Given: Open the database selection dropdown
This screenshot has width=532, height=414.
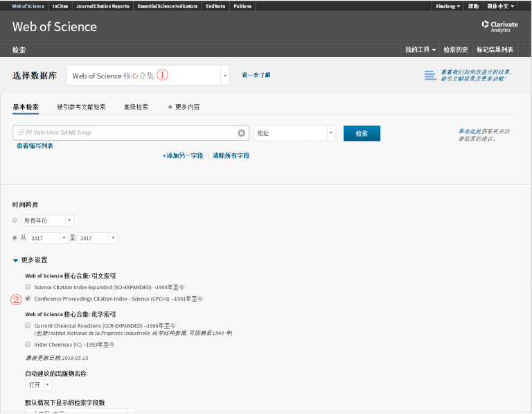Looking at the screenshot, I should tap(224, 76).
